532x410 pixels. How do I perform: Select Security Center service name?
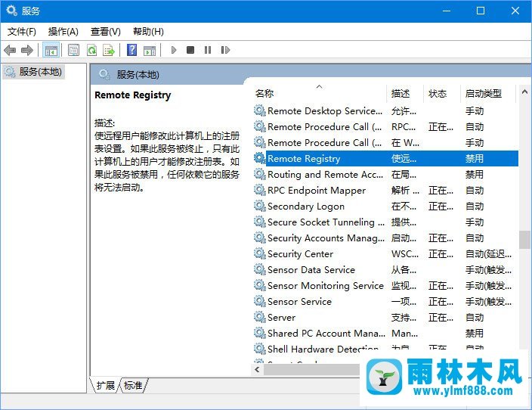[300, 253]
